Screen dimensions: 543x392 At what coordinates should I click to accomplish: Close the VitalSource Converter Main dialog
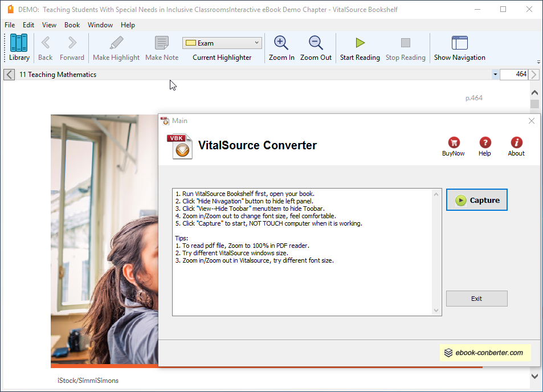[532, 121]
